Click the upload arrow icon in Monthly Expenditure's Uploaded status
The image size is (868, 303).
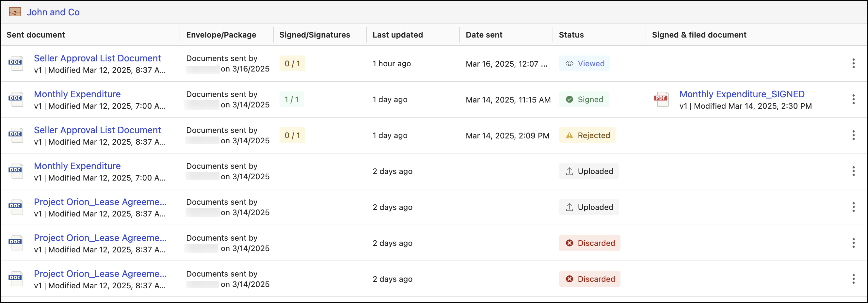pyautogui.click(x=569, y=171)
